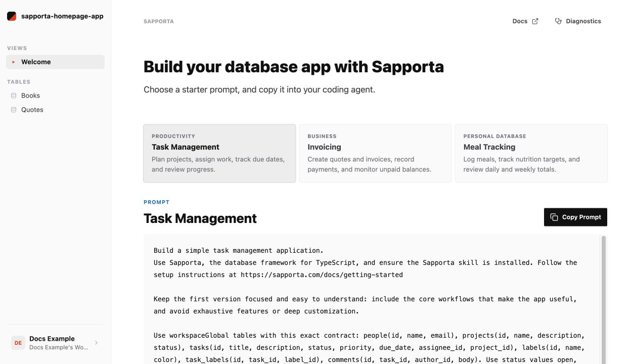Click the heading "Build your database app with Sapporta"
The image size is (631, 364).
[294, 67]
